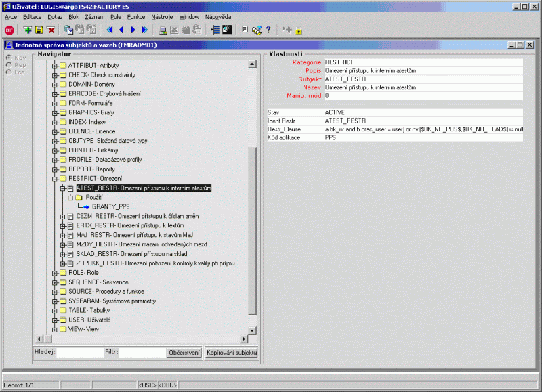542x392 pixels.
Task: Jump to last record with double right arrow
Action: point(144,30)
